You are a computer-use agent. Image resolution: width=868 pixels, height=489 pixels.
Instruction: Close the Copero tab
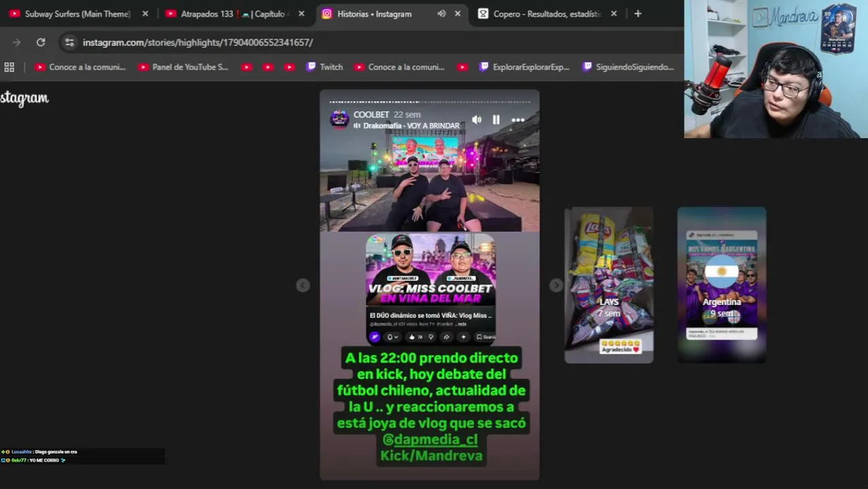(614, 14)
